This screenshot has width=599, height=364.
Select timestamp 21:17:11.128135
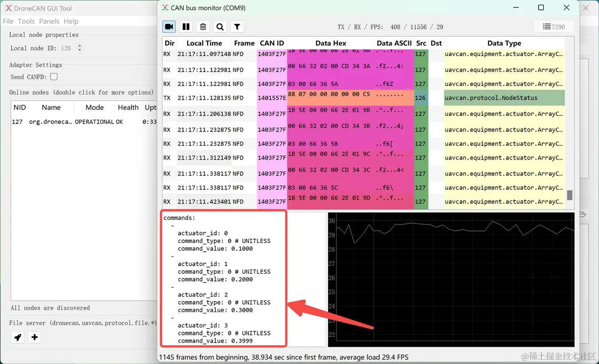click(x=204, y=98)
